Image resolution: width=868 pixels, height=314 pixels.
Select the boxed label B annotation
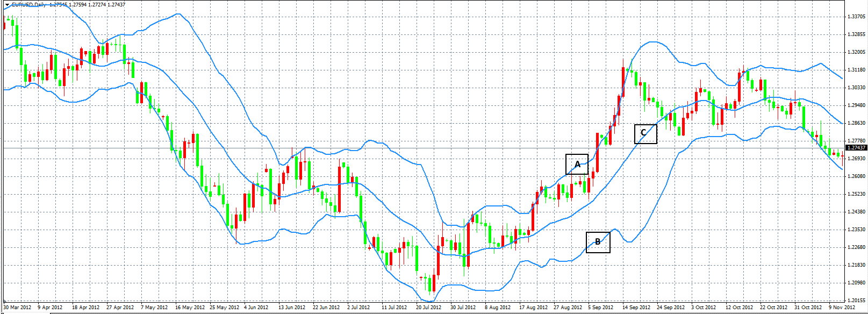click(598, 242)
